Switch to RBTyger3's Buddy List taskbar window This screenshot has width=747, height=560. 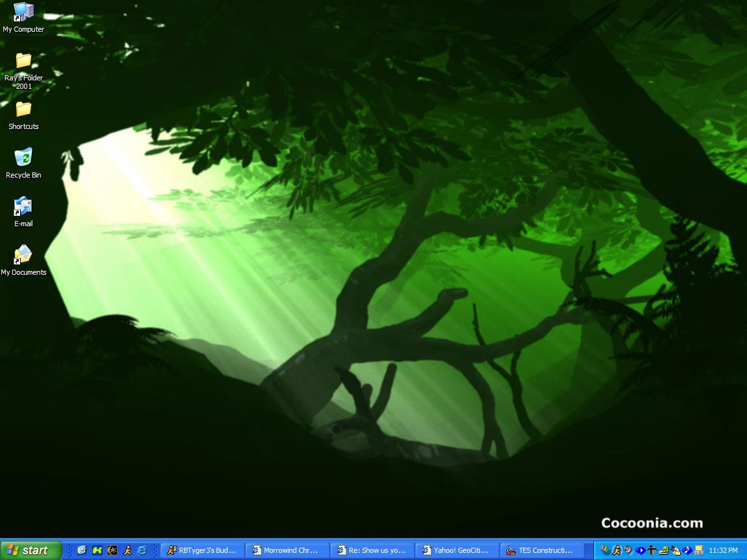point(202,550)
